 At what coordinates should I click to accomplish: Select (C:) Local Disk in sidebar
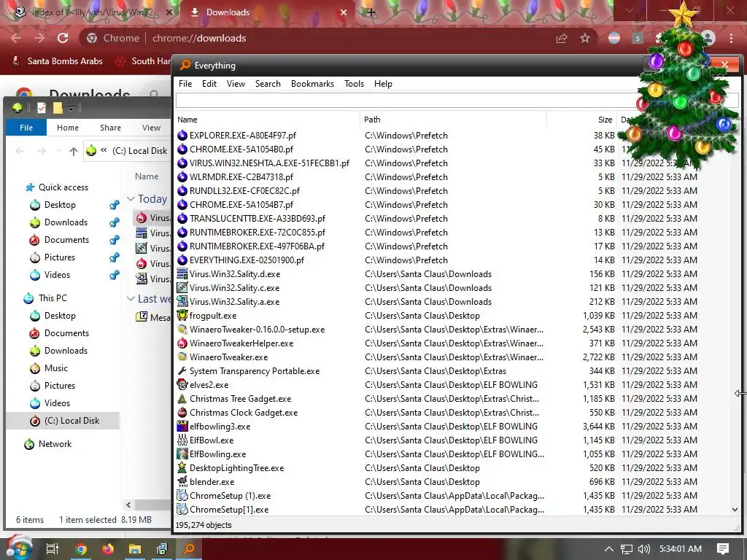[64, 421]
